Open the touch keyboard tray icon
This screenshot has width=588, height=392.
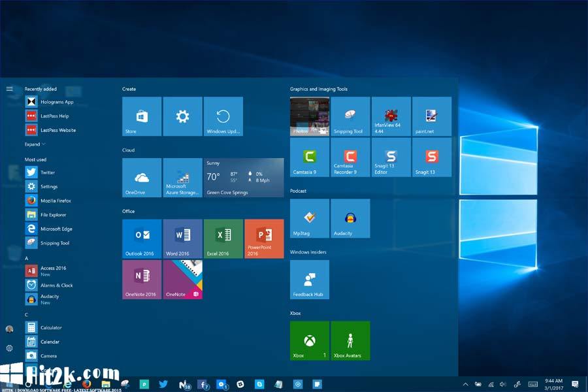point(533,384)
